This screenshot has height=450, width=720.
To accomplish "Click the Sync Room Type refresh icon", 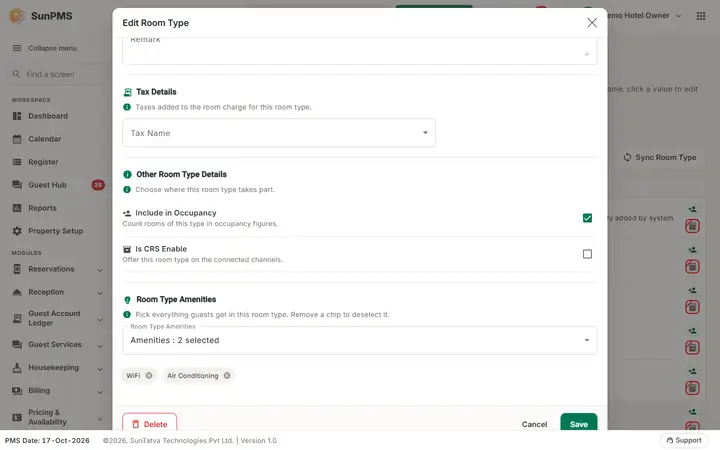I will pyautogui.click(x=627, y=158).
